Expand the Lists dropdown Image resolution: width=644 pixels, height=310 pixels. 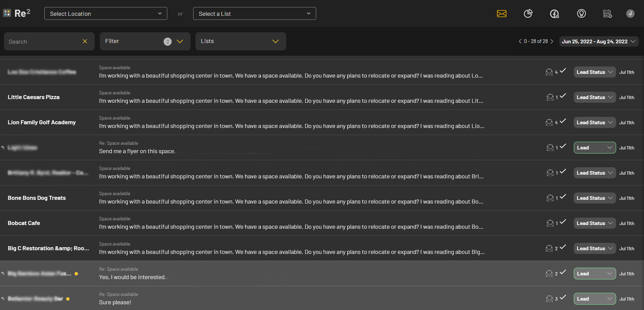click(241, 41)
